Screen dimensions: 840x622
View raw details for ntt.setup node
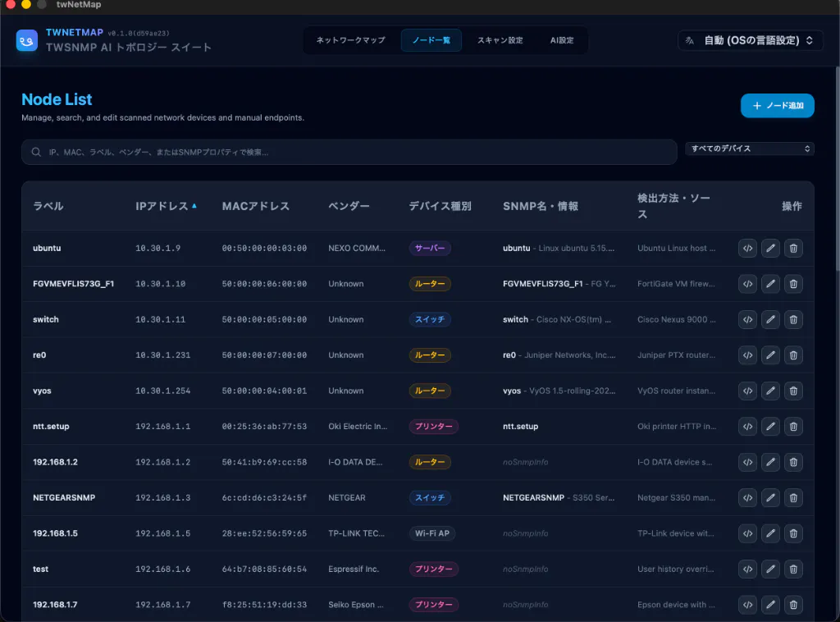747,427
